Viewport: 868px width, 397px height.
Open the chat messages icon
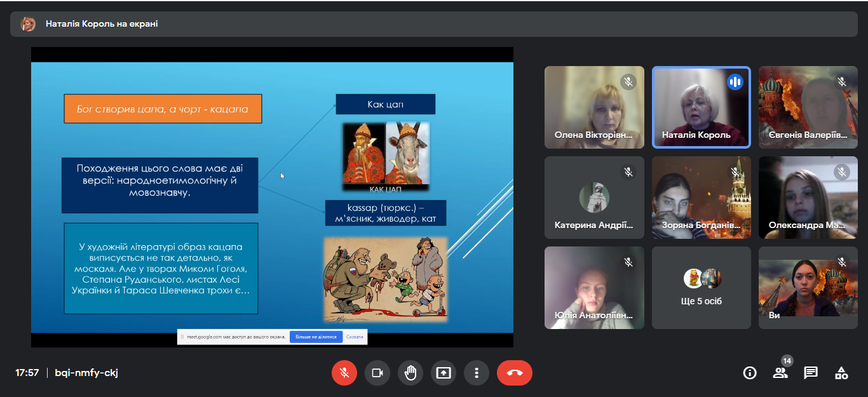(x=811, y=373)
